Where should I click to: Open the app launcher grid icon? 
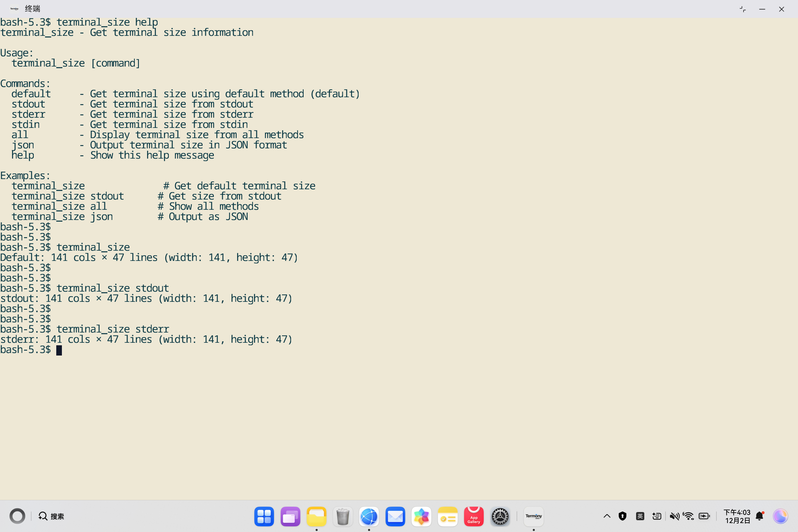[264, 516]
